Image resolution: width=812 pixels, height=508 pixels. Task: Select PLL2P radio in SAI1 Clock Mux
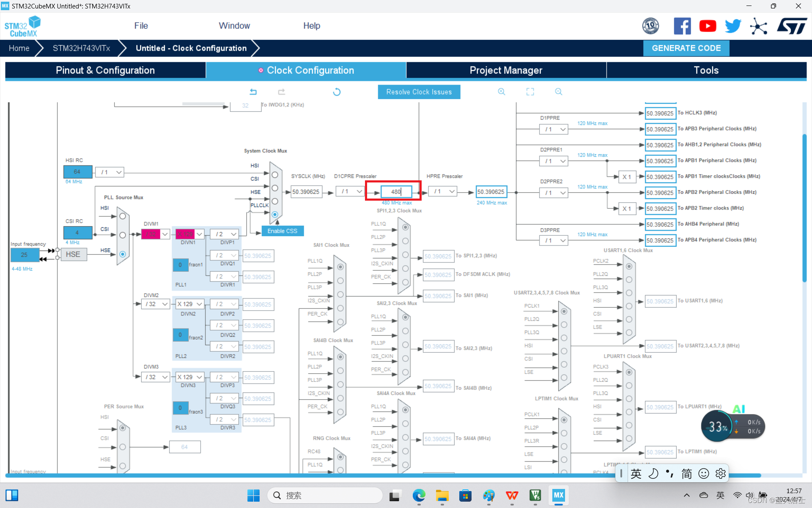[340, 281]
